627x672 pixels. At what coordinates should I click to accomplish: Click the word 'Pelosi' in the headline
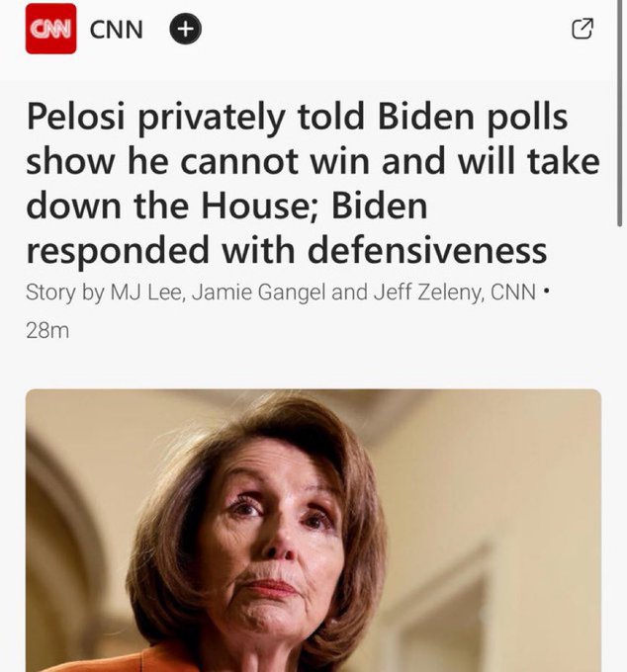[x=75, y=117]
